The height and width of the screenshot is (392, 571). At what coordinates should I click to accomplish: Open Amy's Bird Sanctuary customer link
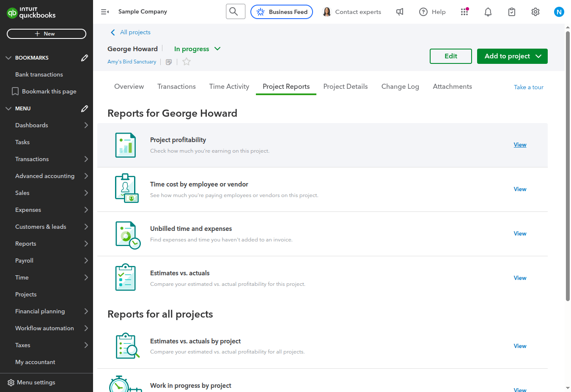[x=132, y=62]
